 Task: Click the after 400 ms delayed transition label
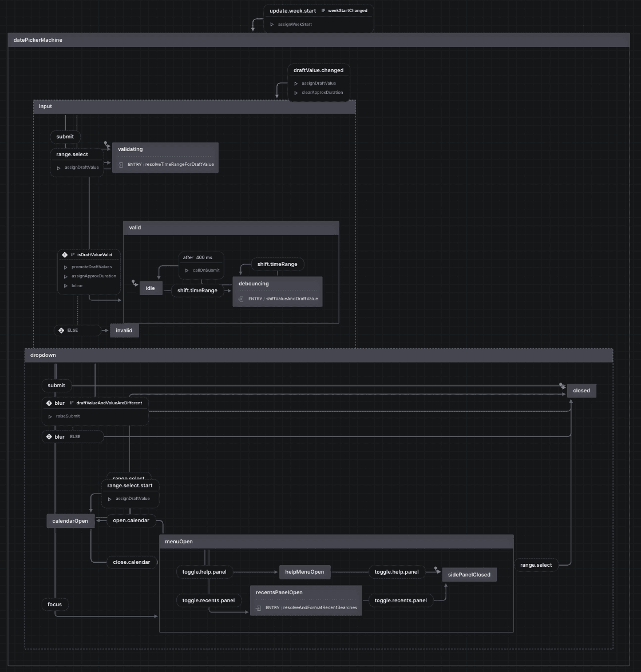click(197, 257)
